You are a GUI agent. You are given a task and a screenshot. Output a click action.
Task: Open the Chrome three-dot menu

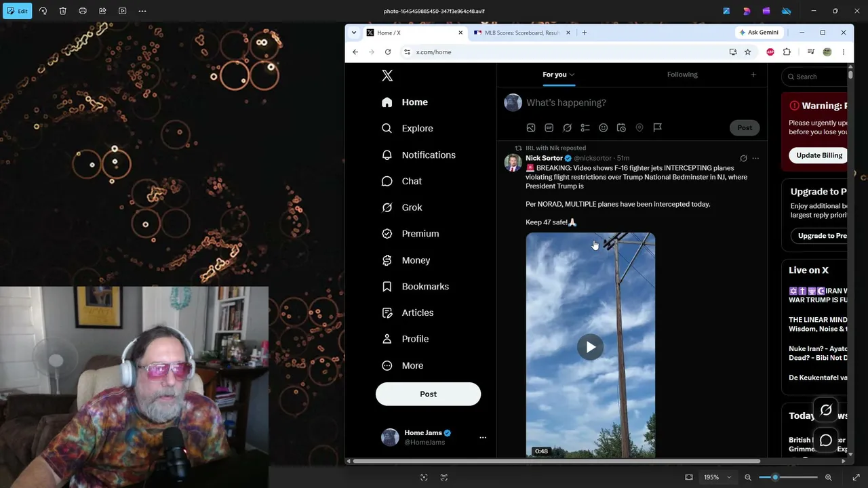tap(844, 52)
